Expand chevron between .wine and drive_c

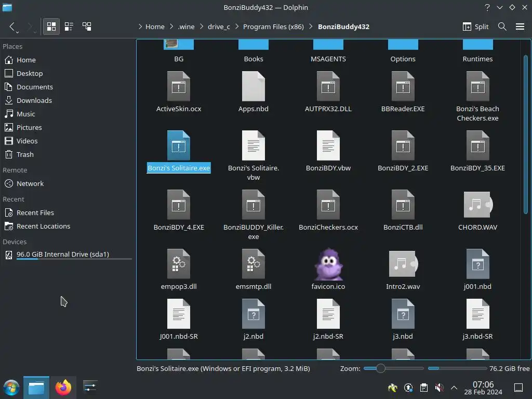tap(202, 26)
